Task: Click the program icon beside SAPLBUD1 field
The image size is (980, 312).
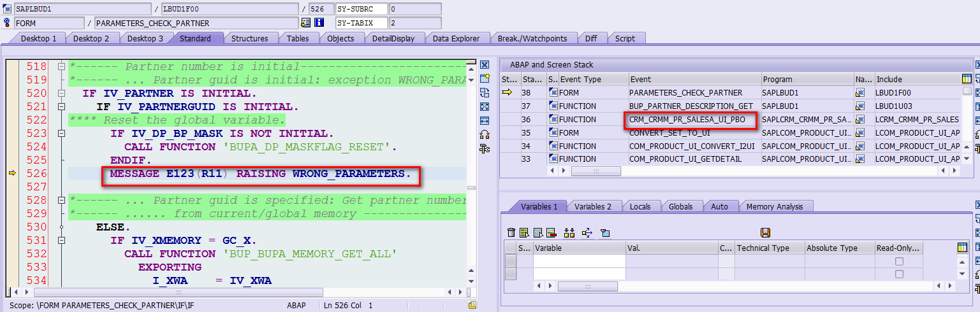Action: click(x=7, y=9)
